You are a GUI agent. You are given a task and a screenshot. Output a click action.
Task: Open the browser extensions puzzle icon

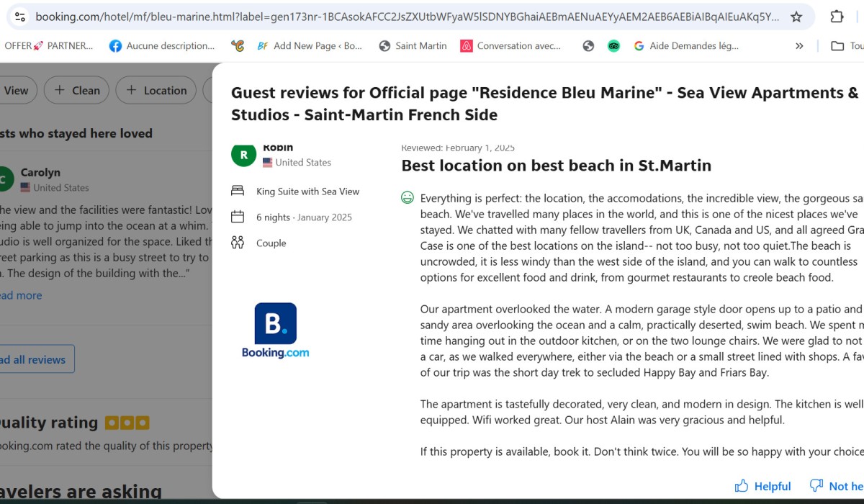coord(837,17)
